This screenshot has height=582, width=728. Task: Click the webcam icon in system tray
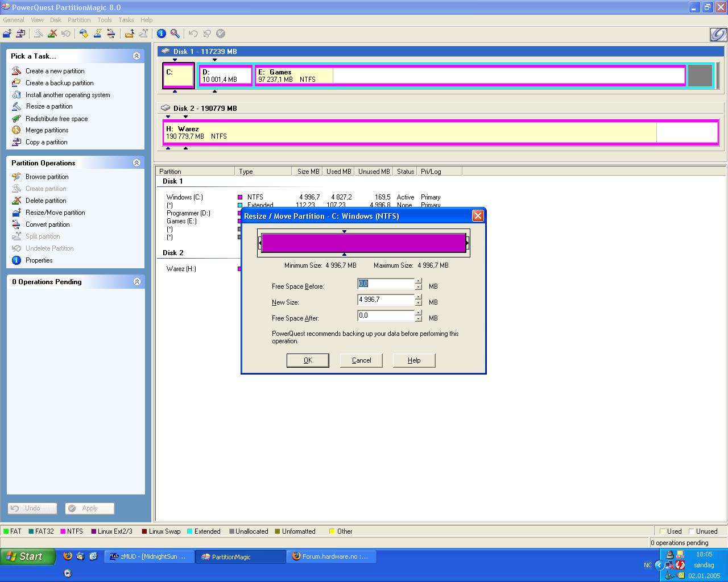[670, 554]
